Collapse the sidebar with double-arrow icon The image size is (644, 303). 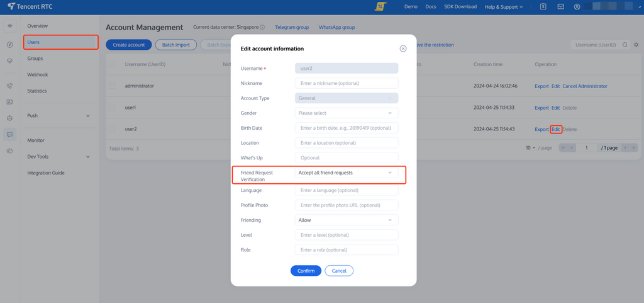tap(10, 26)
